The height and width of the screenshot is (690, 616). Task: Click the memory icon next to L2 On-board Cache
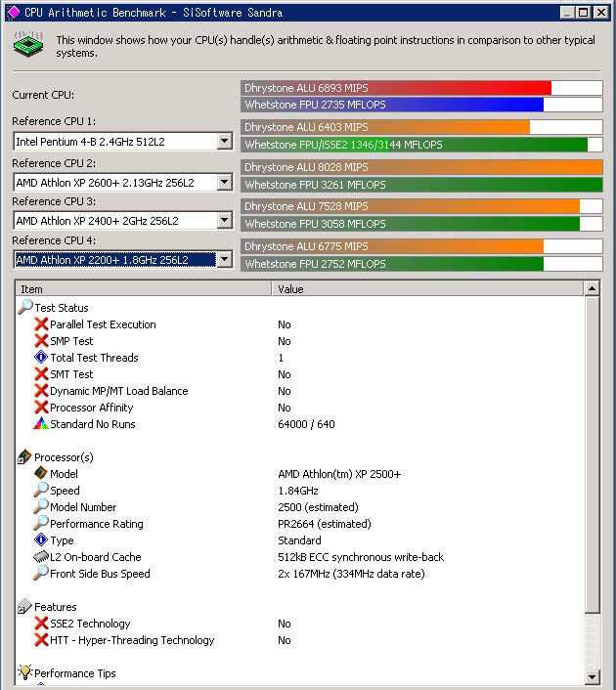[41, 557]
